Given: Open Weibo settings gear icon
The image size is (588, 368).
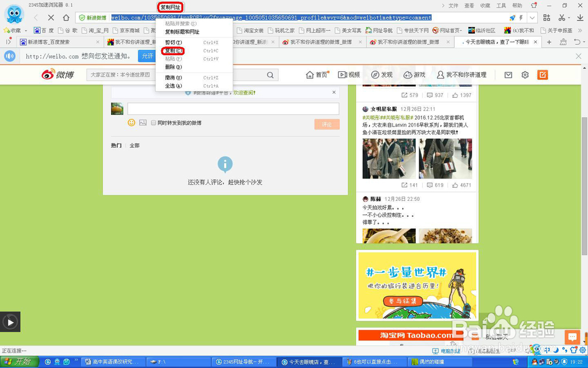Looking at the screenshot, I should [525, 75].
